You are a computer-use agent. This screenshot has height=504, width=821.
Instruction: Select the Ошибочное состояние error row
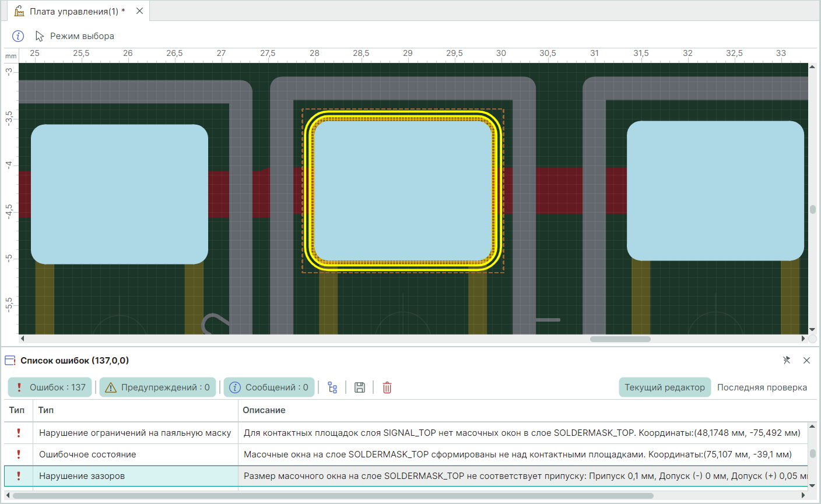[x=87, y=454]
